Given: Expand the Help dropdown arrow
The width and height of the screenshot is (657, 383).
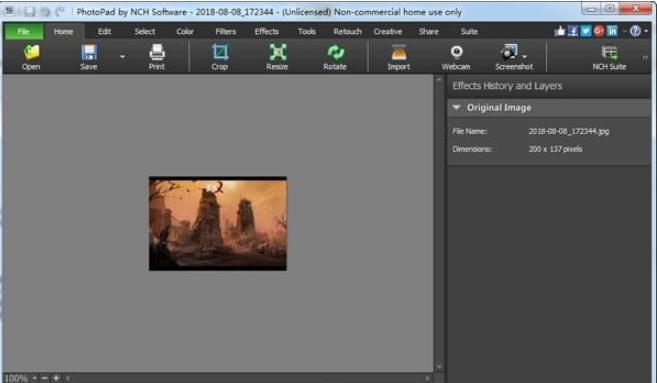Looking at the screenshot, I should (646, 31).
